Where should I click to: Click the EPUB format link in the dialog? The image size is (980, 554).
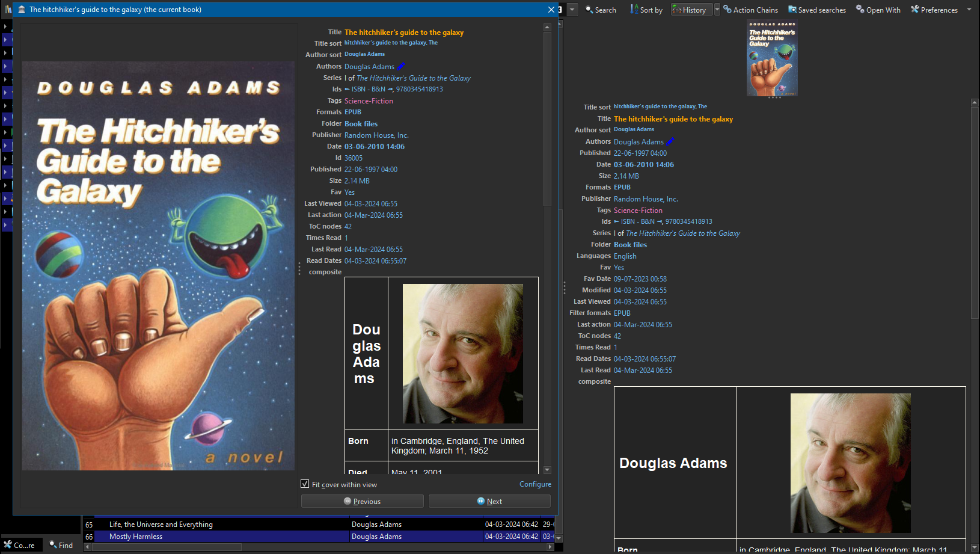click(353, 112)
